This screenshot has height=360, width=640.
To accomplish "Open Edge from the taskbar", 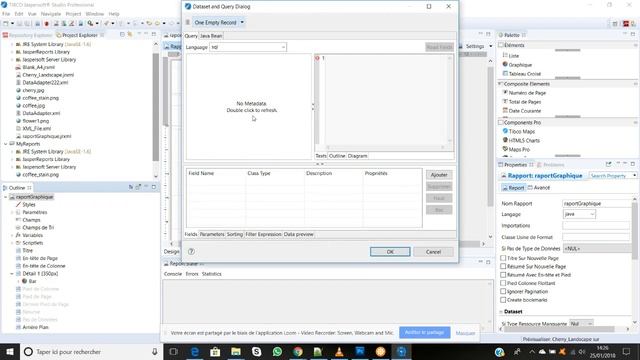I will pyautogui.click(x=195, y=352).
